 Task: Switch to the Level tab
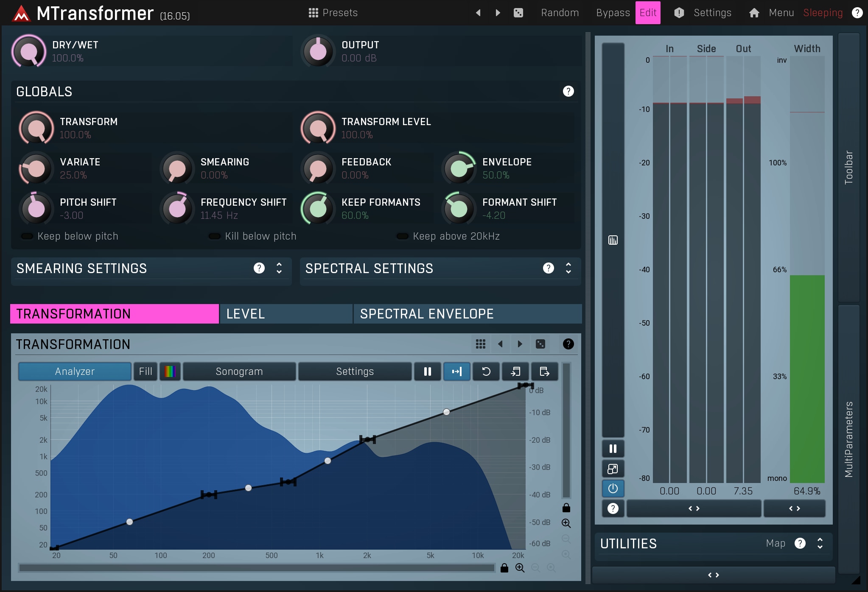(286, 314)
